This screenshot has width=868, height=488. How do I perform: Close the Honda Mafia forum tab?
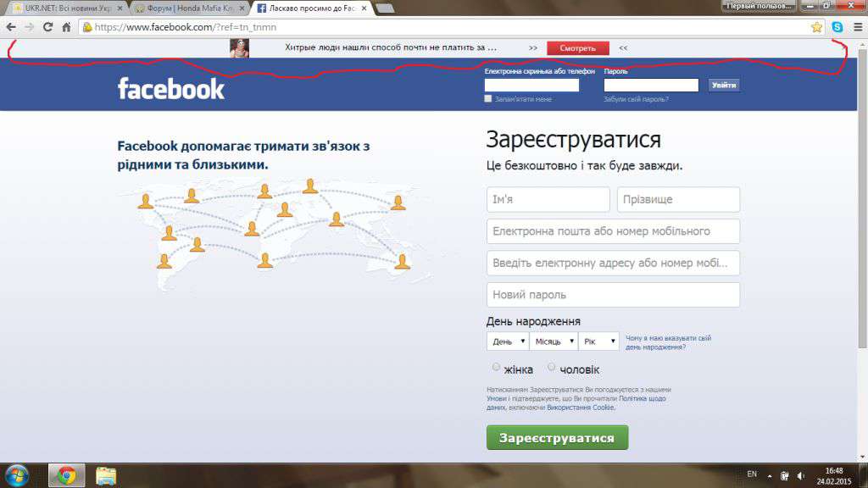(x=242, y=8)
